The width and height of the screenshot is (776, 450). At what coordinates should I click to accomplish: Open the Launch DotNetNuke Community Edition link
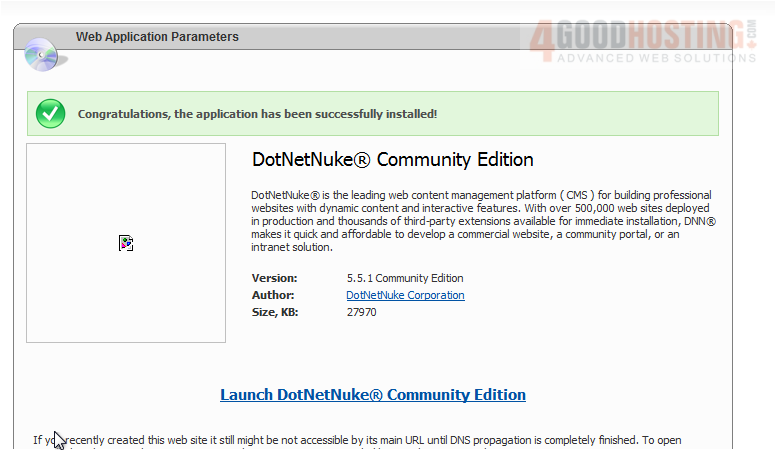click(x=373, y=395)
